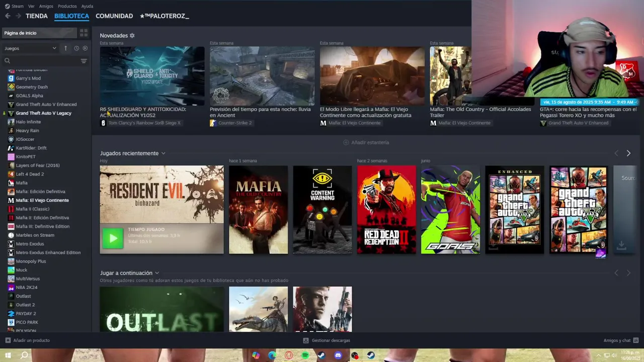
Task: Click the Geometry Dash game icon
Action: [x=11, y=87]
